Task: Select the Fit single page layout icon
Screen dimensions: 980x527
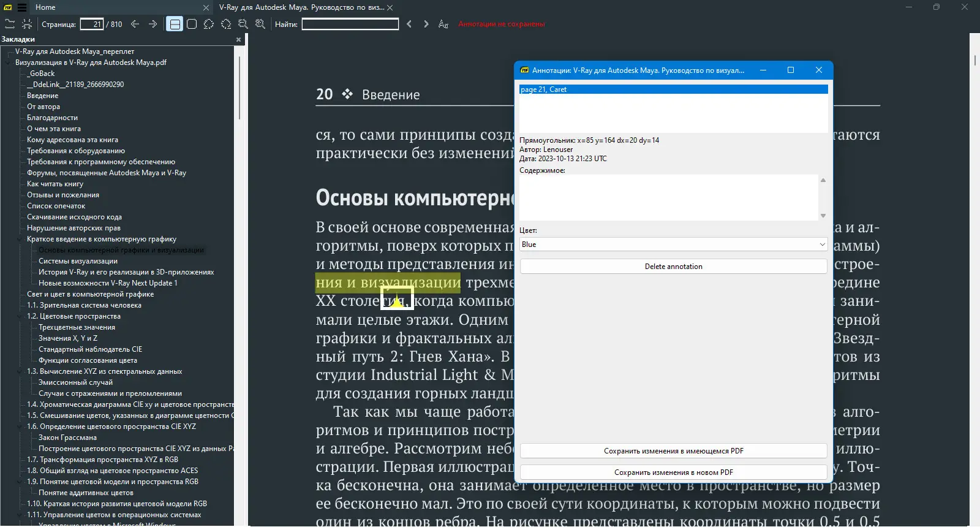Action: [x=192, y=24]
